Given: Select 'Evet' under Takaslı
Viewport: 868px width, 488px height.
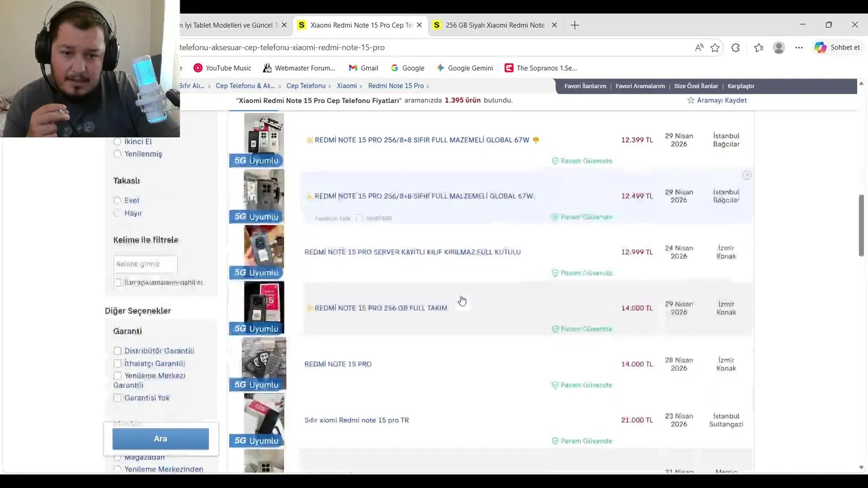Looking at the screenshot, I should point(117,201).
